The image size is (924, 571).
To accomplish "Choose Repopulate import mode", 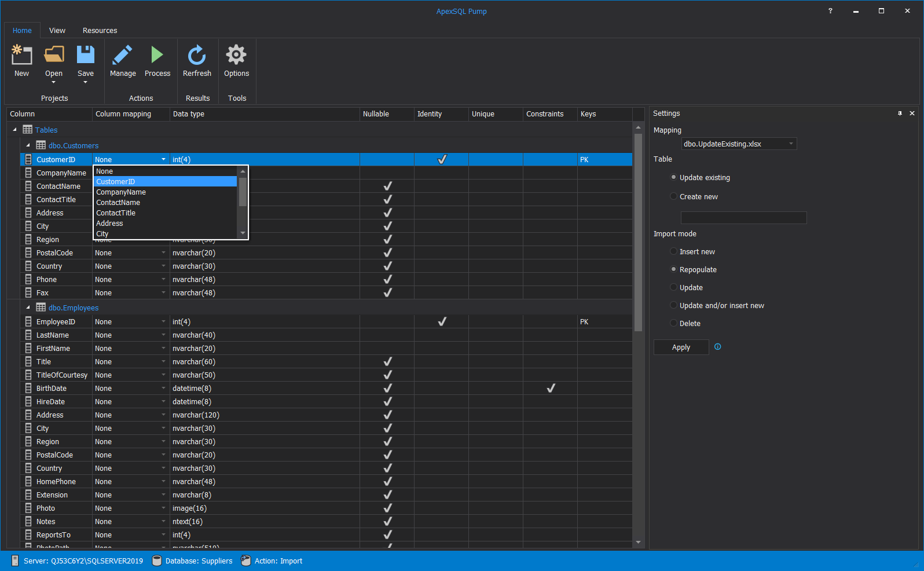I will pyautogui.click(x=673, y=269).
